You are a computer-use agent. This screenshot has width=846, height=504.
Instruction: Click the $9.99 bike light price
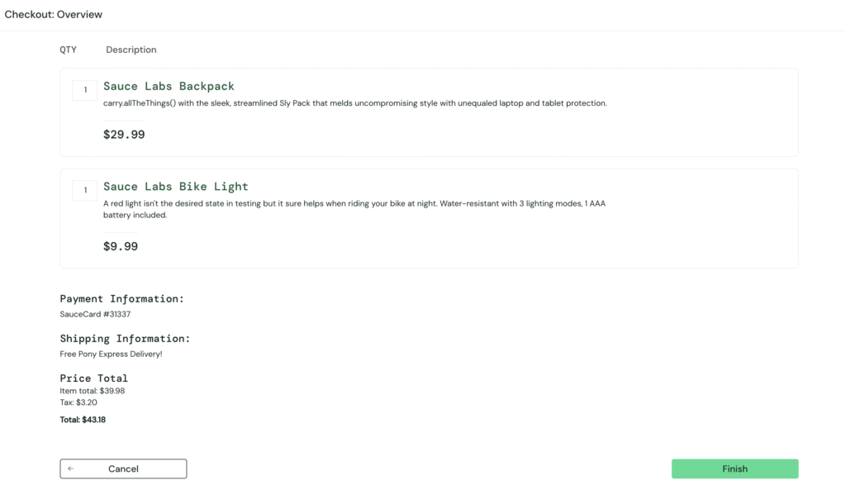121,246
